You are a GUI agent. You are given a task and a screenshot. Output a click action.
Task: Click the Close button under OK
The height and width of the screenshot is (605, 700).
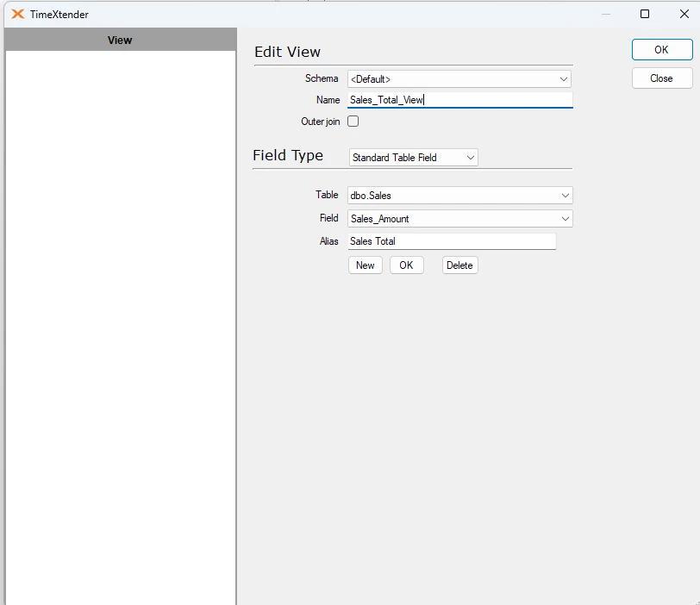point(662,78)
